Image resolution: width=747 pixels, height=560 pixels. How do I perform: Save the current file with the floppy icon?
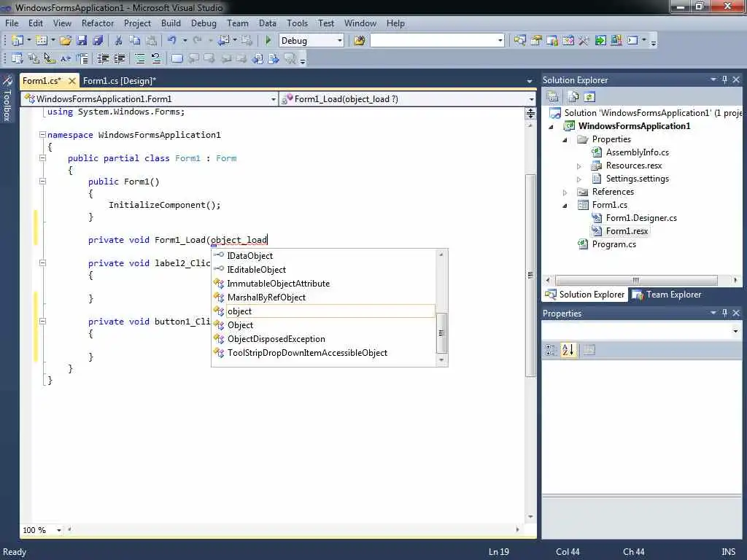tap(82, 41)
